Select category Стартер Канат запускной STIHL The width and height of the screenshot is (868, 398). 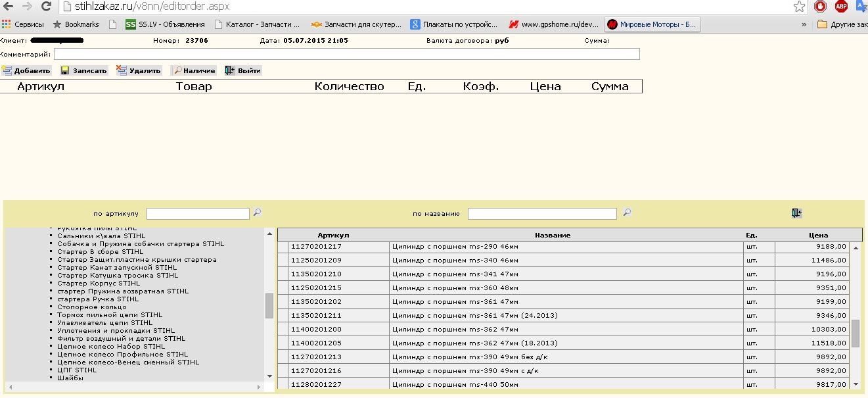point(117,267)
